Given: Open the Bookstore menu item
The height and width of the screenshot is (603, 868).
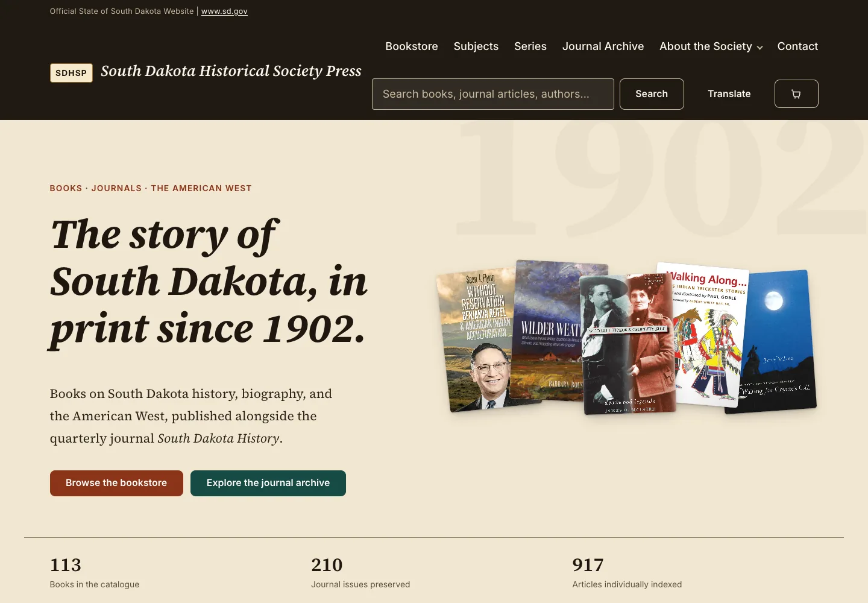Looking at the screenshot, I should pyautogui.click(x=412, y=46).
